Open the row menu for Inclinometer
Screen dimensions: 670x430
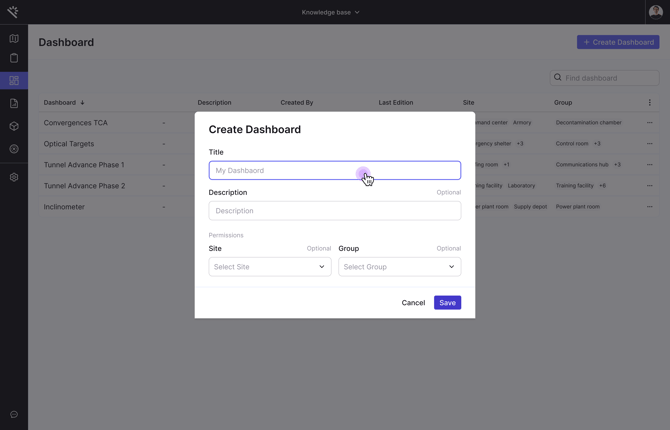649,206
